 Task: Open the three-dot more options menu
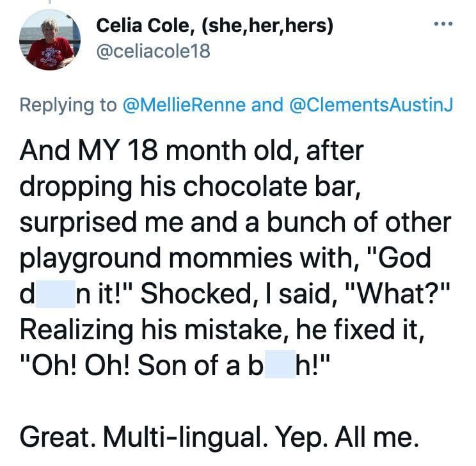[x=443, y=24]
